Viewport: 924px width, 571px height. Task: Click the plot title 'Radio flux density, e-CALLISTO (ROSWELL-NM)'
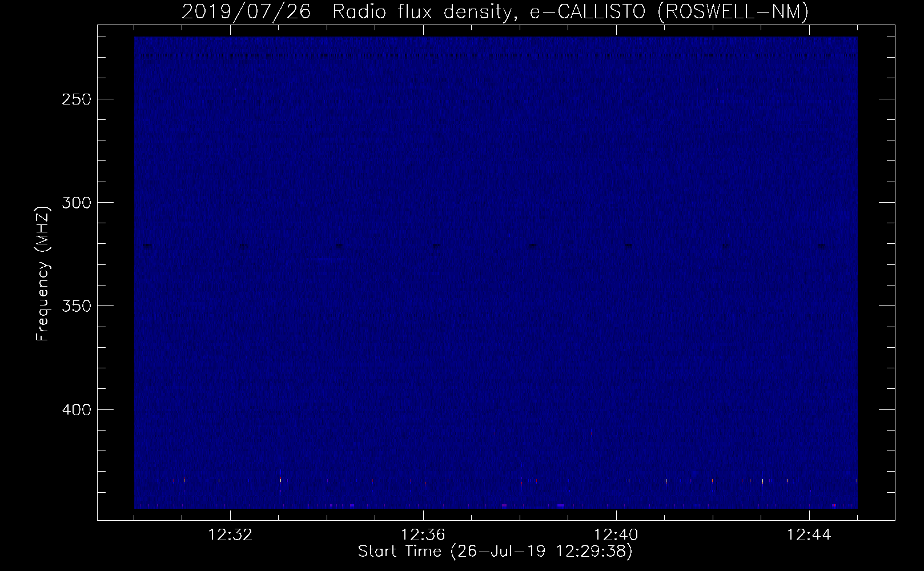pyautogui.click(x=571, y=12)
